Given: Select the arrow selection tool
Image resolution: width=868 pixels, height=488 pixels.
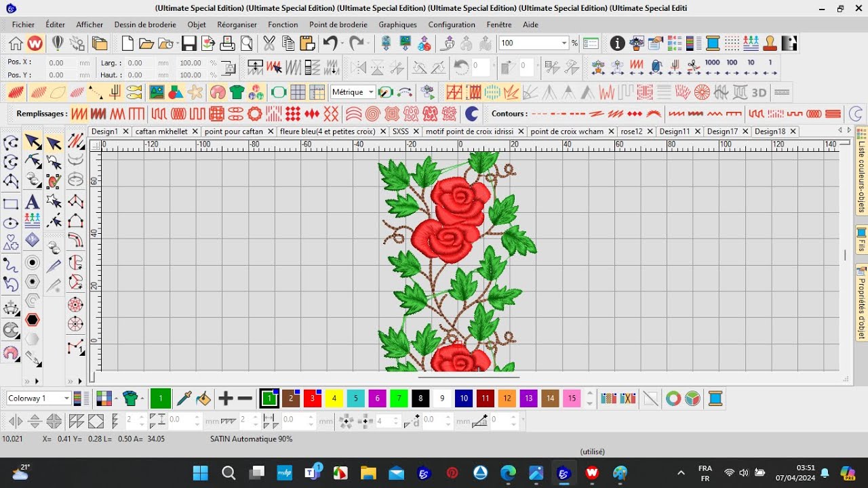Looking at the screenshot, I should [32, 141].
